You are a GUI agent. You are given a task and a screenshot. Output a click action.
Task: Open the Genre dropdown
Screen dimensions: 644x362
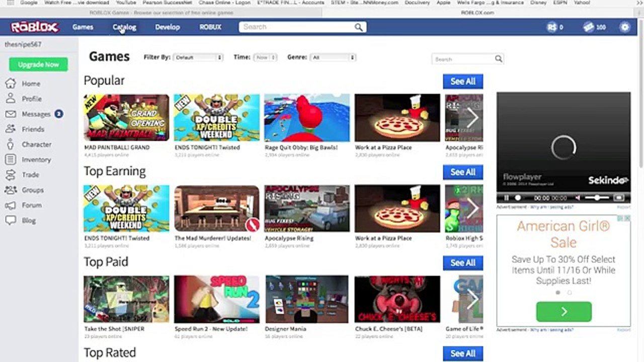pos(333,57)
